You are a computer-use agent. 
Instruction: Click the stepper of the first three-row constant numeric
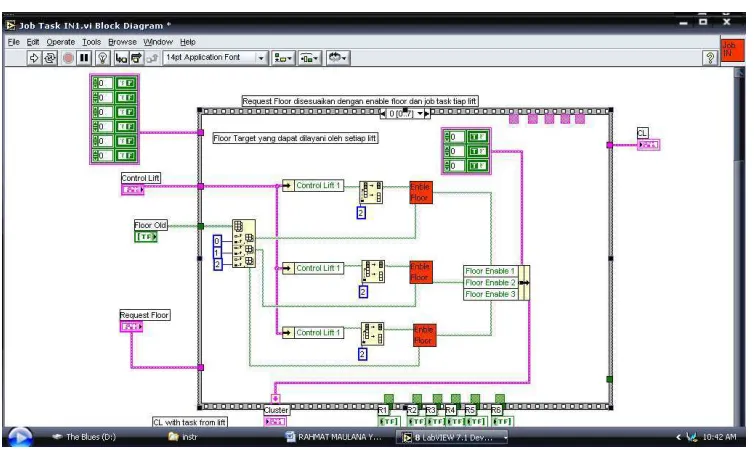pos(447,137)
